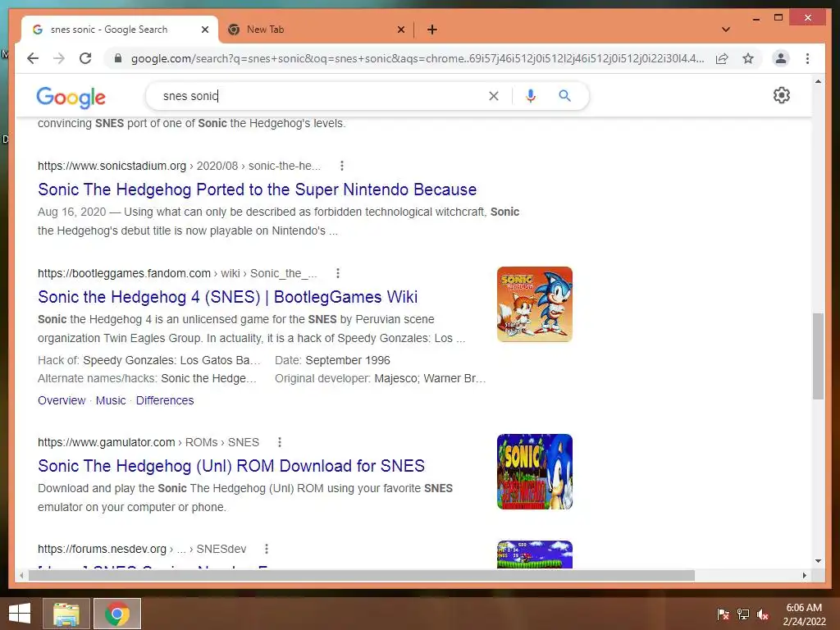840x630 pixels.
Task: Open Action Center flag in tray
Action: coord(724,614)
